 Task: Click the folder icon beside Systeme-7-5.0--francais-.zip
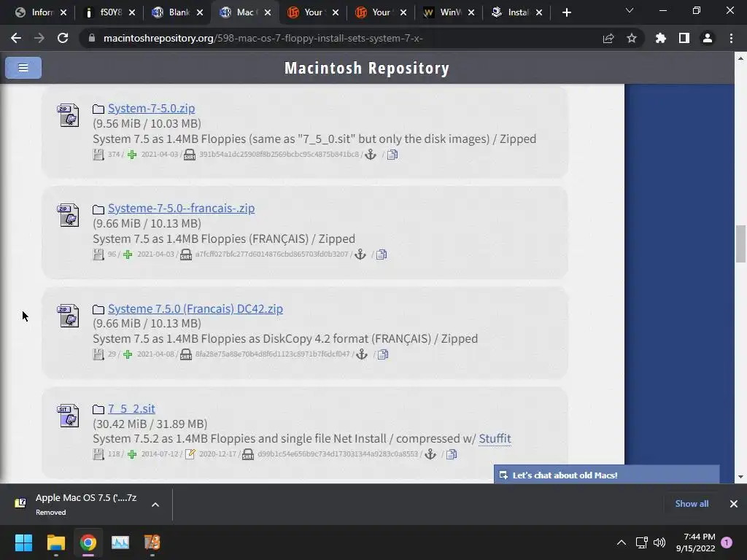(x=98, y=209)
